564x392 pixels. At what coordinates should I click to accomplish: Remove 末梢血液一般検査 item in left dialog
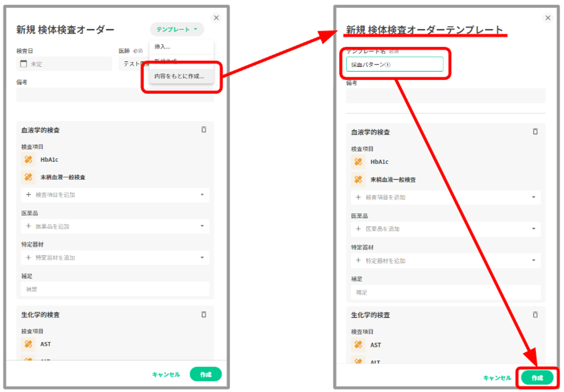28,177
